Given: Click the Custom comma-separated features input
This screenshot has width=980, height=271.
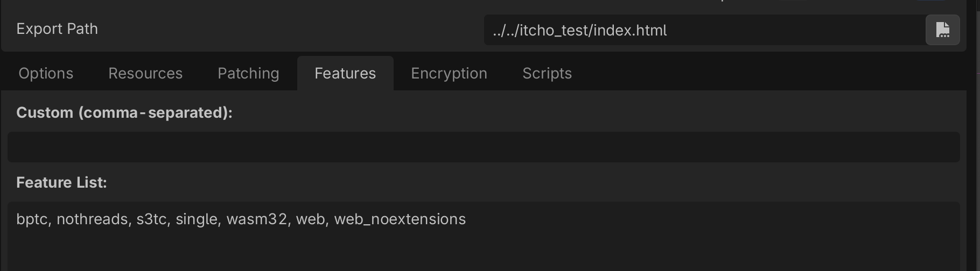Looking at the screenshot, I should tap(484, 147).
